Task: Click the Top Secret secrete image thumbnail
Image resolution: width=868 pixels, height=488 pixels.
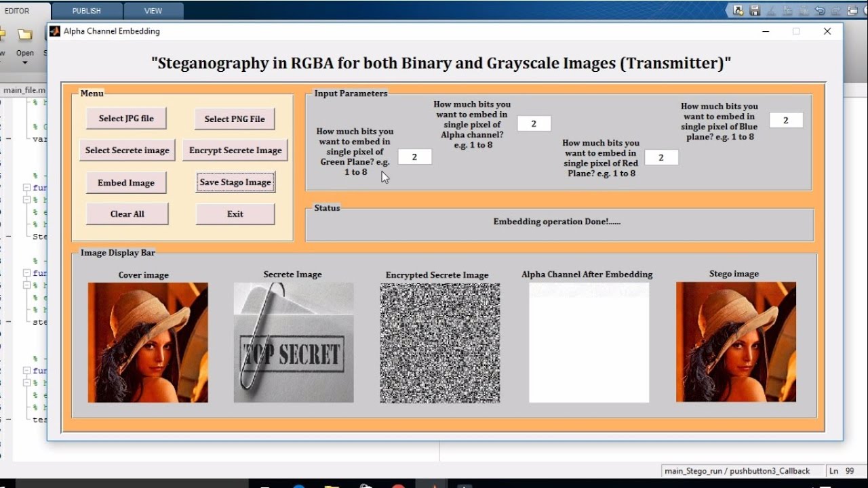Action: pyautogui.click(x=294, y=342)
